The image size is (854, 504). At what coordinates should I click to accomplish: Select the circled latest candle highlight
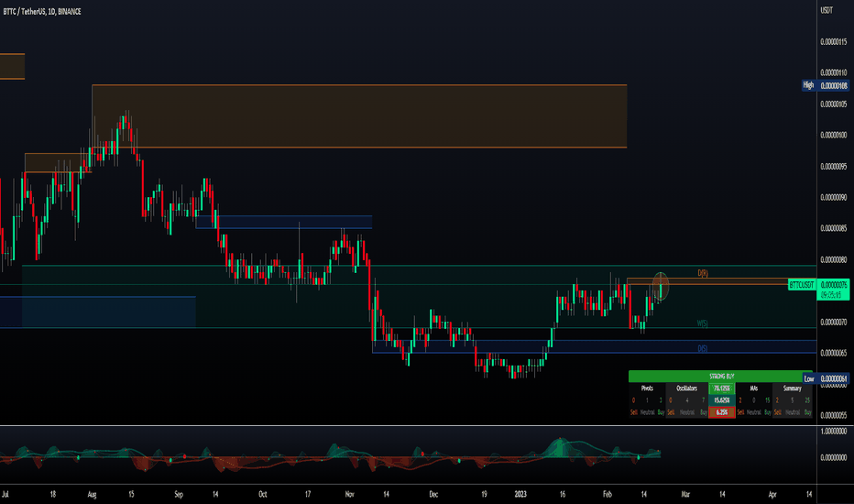pos(661,287)
